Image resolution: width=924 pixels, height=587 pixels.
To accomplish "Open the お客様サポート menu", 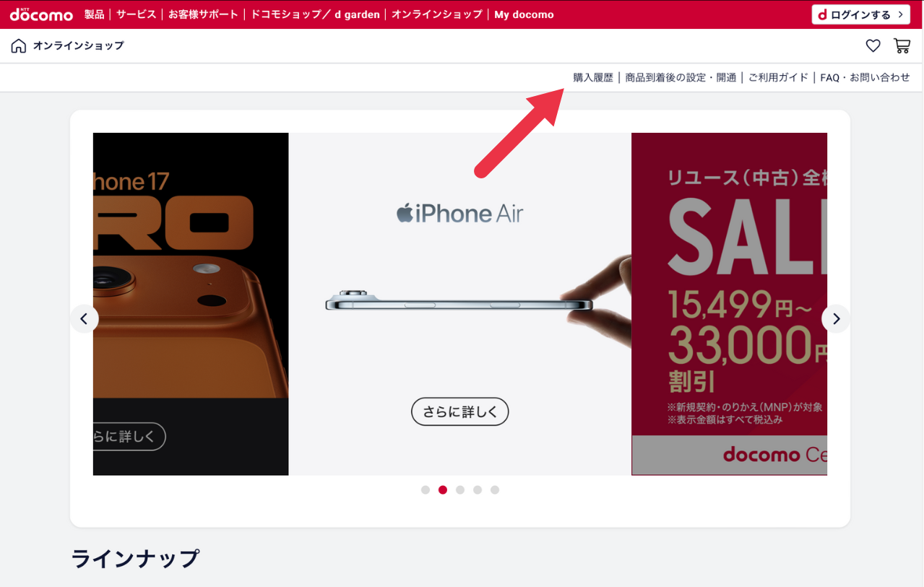I will pos(203,14).
